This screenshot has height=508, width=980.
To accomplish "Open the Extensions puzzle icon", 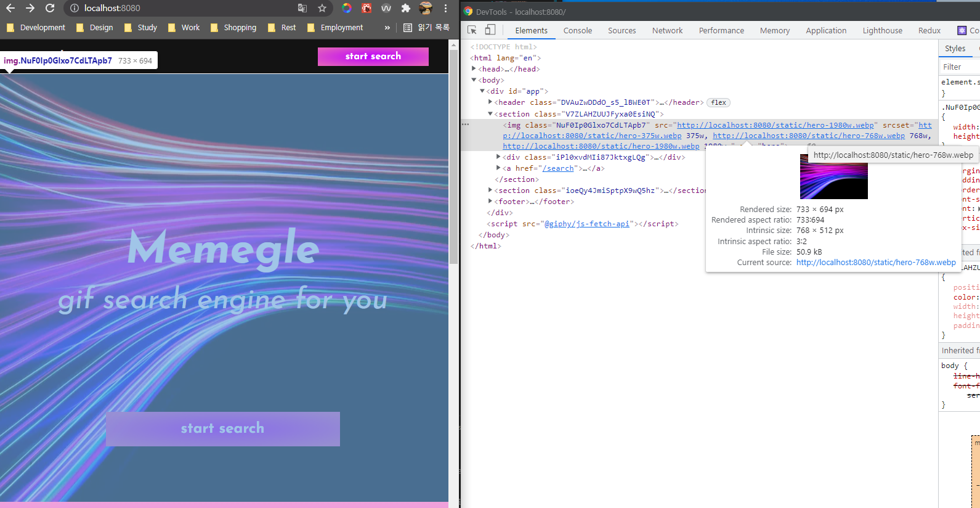I will pos(405,8).
